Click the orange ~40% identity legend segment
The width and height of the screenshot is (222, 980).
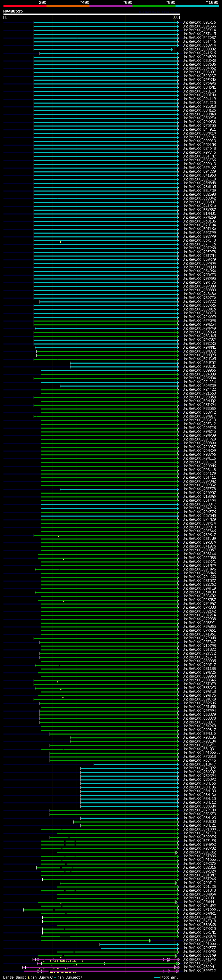coord(68,6)
